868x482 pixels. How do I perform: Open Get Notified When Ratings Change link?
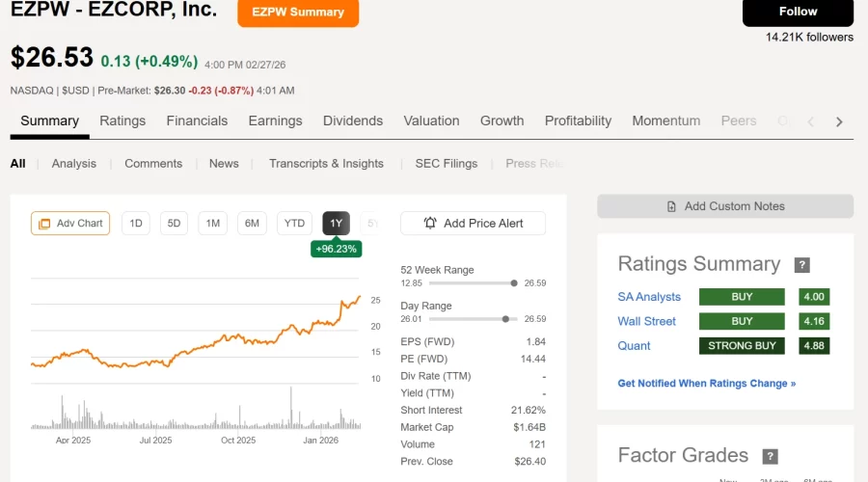(706, 383)
